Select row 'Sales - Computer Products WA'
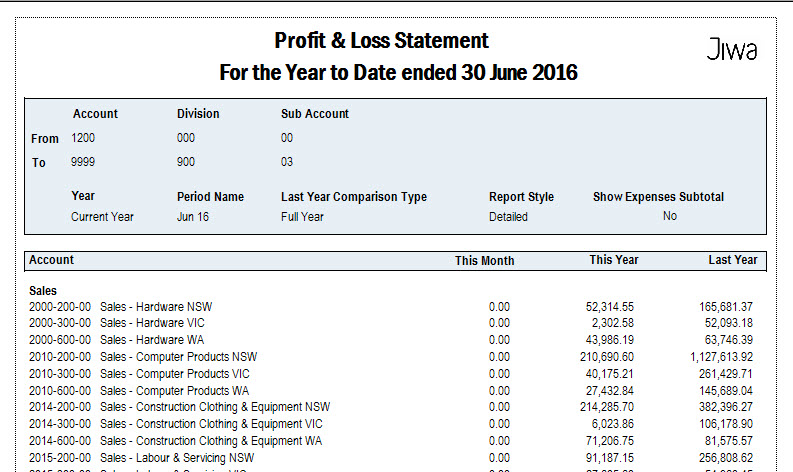793x472 pixels. pyautogui.click(x=391, y=391)
